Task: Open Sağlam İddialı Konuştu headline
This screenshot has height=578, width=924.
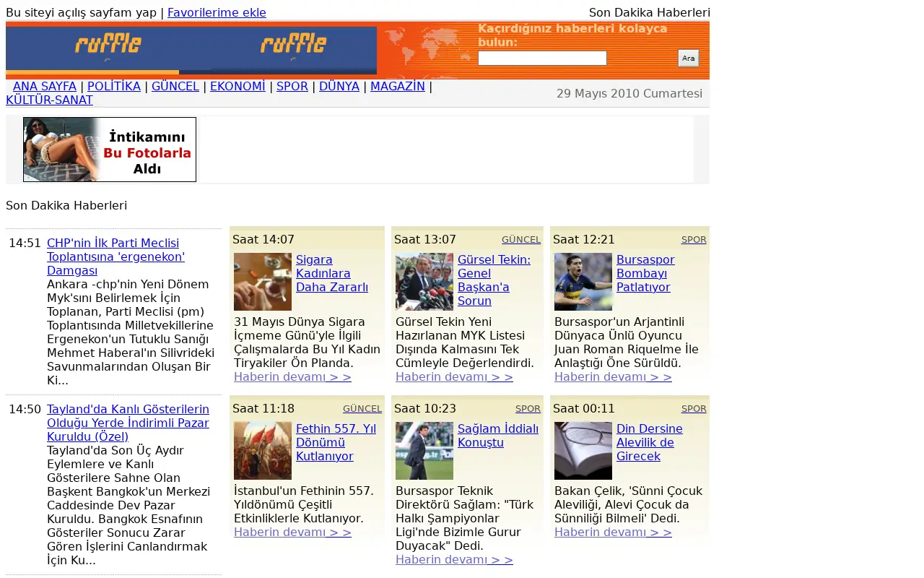Action: [x=498, y=436]
